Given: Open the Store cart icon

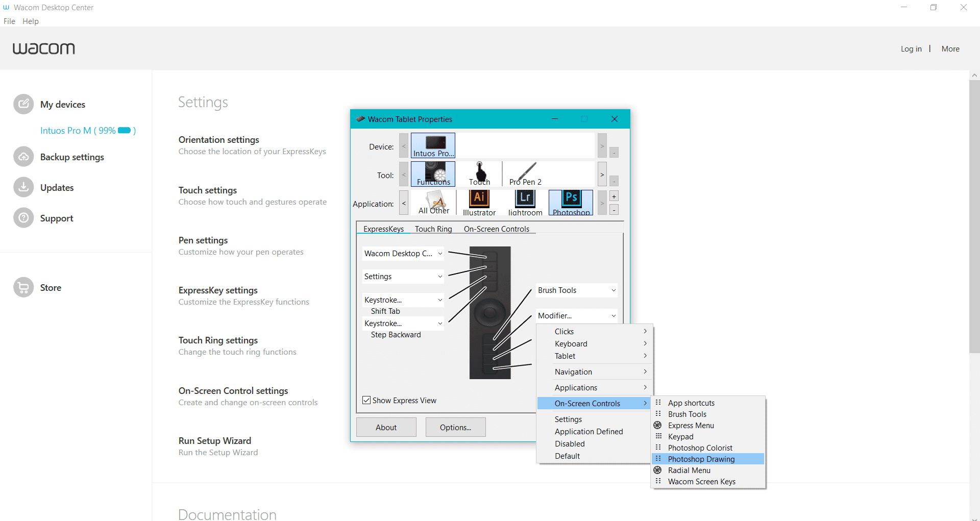Looking at the screenshot, I should pos(23,287).
